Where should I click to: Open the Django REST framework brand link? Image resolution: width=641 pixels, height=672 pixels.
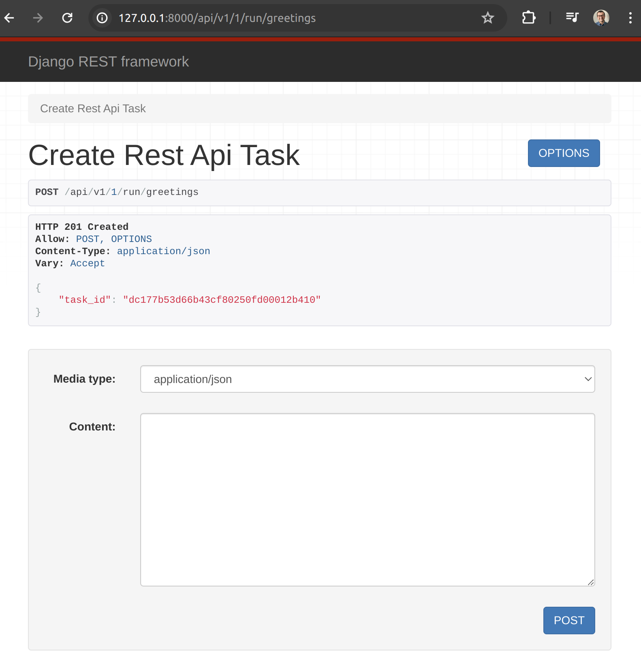point(108,62)
